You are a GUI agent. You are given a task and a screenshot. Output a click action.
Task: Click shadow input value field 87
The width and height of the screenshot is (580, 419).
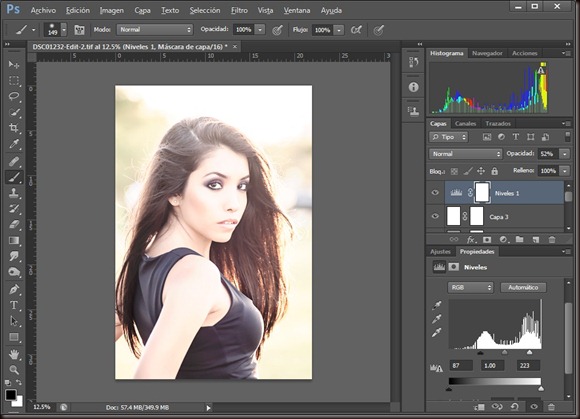click(461, 365)
